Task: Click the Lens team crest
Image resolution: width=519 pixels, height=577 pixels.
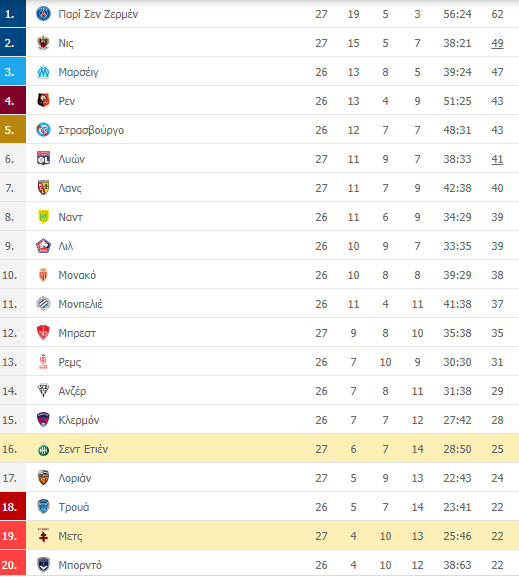Action: 43,188
